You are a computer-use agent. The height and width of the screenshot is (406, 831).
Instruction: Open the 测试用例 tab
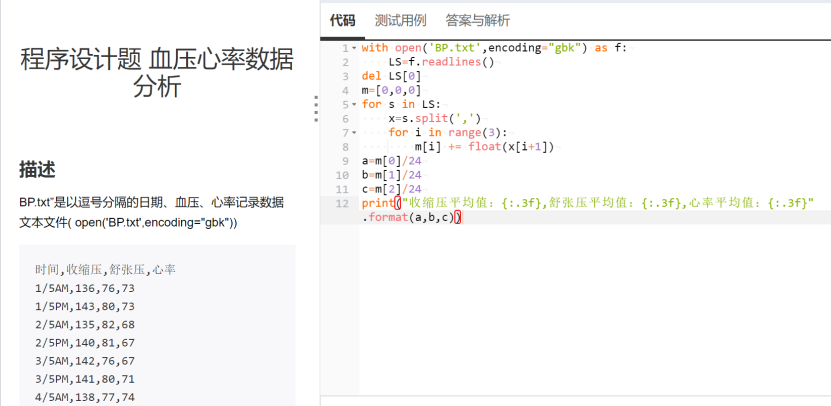[400, 21]
